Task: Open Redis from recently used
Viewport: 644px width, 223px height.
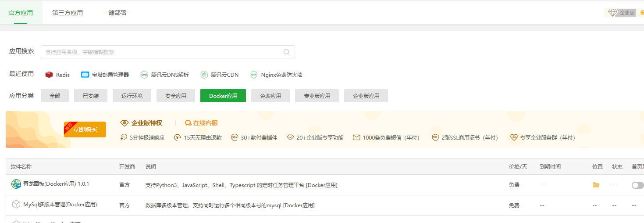Action: coord(57,75)
